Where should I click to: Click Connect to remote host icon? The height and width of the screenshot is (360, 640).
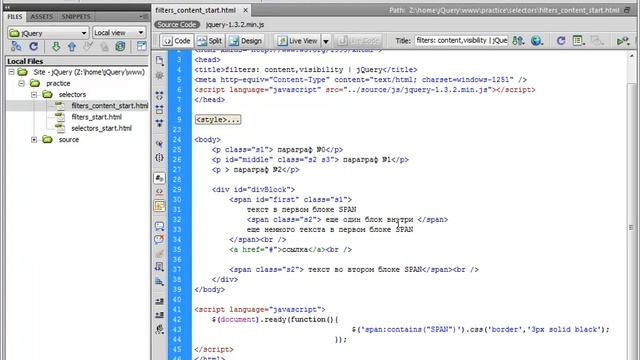pos(16,46)
